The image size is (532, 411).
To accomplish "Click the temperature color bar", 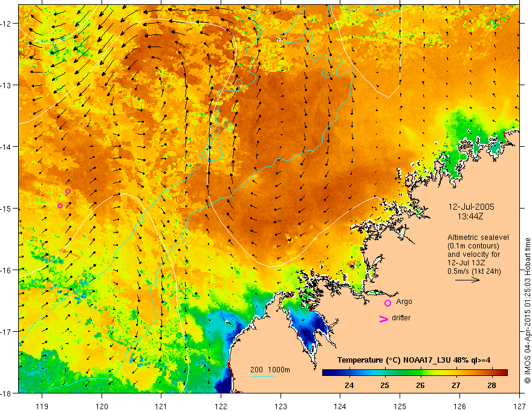I will [415, 372].
